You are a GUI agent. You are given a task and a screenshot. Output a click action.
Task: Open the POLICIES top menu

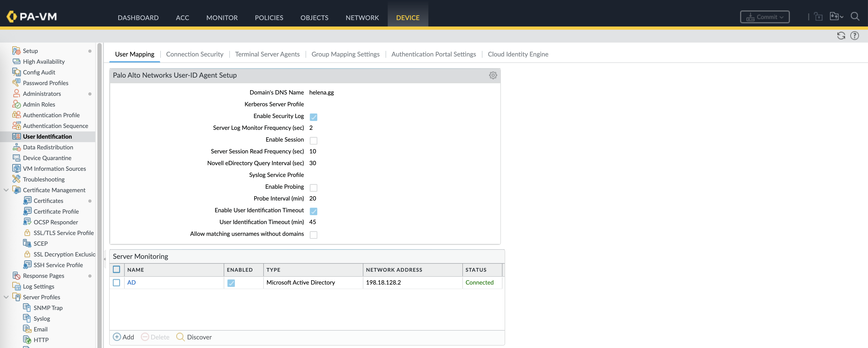pyautogui.click(x=269, y=18)
